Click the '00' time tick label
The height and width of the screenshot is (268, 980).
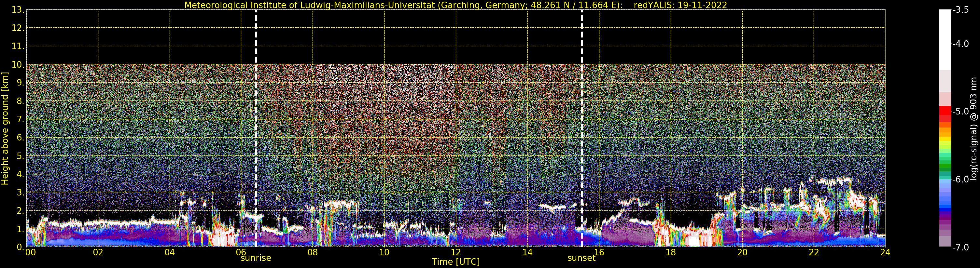[30, 252]
